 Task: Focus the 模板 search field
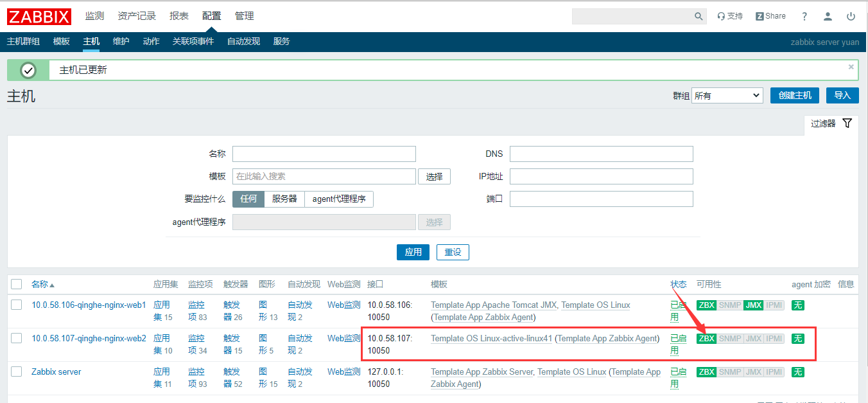(x=324, y=176)
